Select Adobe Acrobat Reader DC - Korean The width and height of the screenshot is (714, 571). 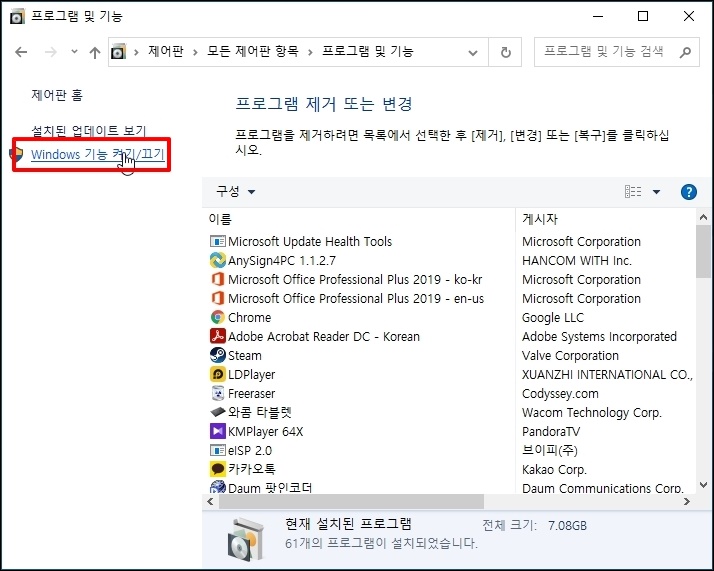coord(324,336)
